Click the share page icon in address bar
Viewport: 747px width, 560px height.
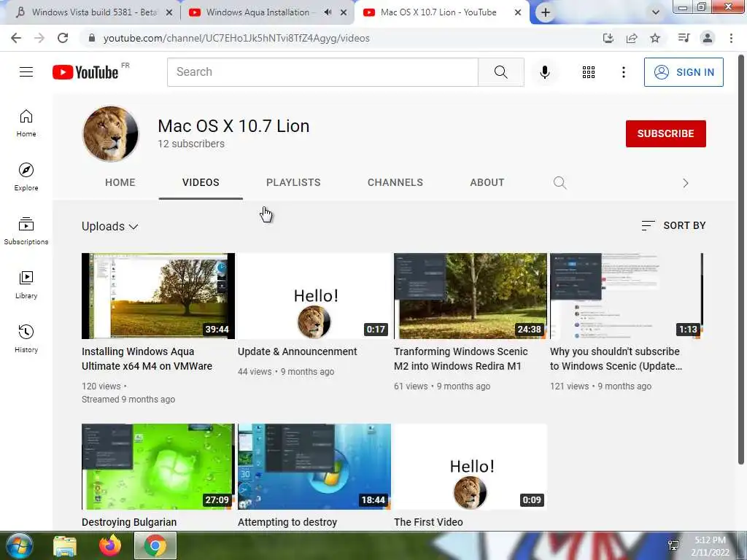[632, 38]
